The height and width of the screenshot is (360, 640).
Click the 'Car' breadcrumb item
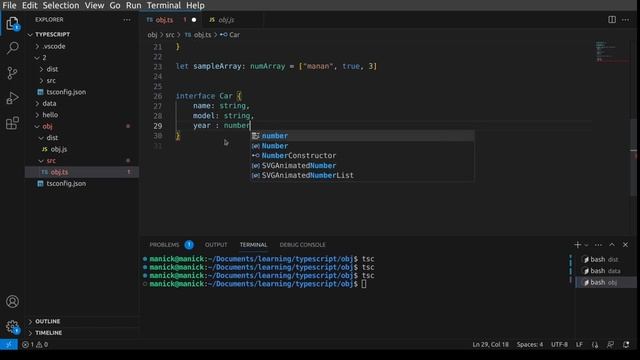tap(234, 35)
